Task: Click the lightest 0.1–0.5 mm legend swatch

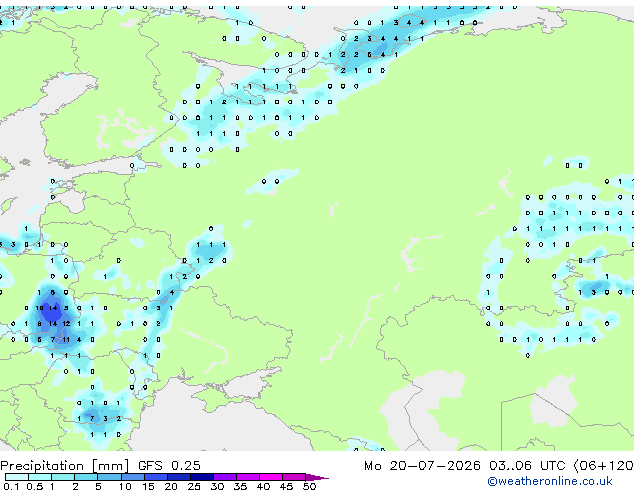Action: click(x=17, y=477)
